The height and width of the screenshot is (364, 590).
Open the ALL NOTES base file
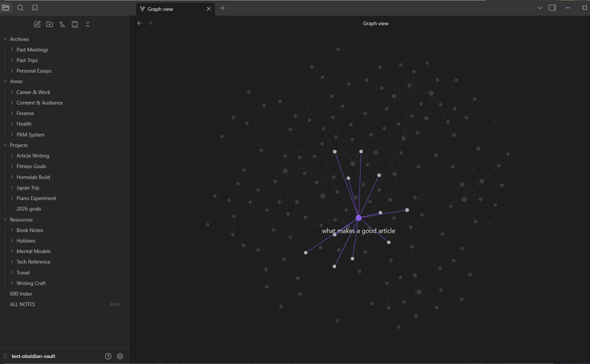pos(22,304)
